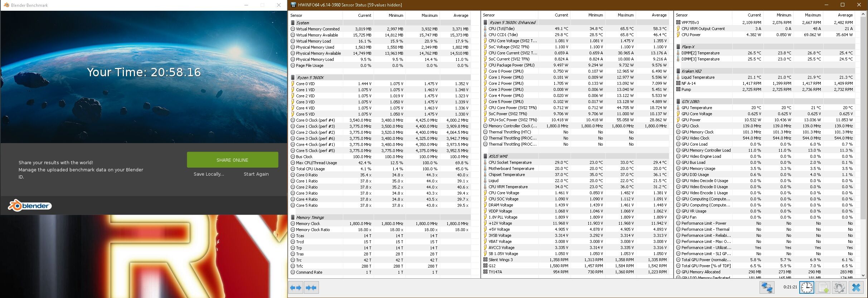
Task: Select the Bus Clock row
Action: 379,156
